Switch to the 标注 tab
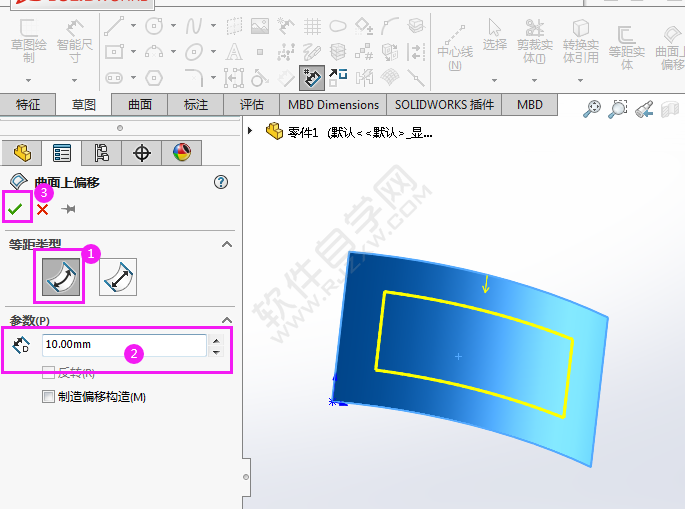Screen dimensions: 685x509 (x=196, y=104)
